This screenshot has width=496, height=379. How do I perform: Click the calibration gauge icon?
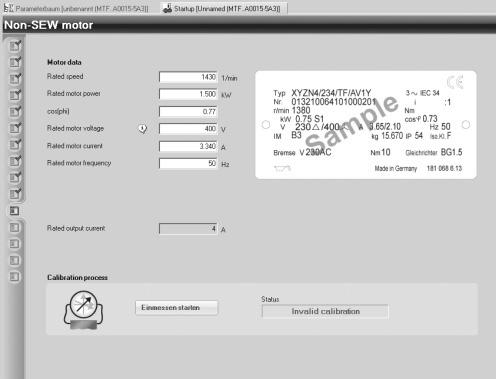(83, 309)
